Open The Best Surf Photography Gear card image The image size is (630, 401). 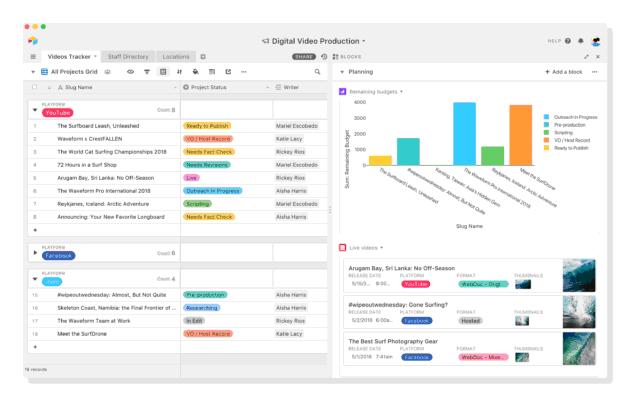[579, 348]
